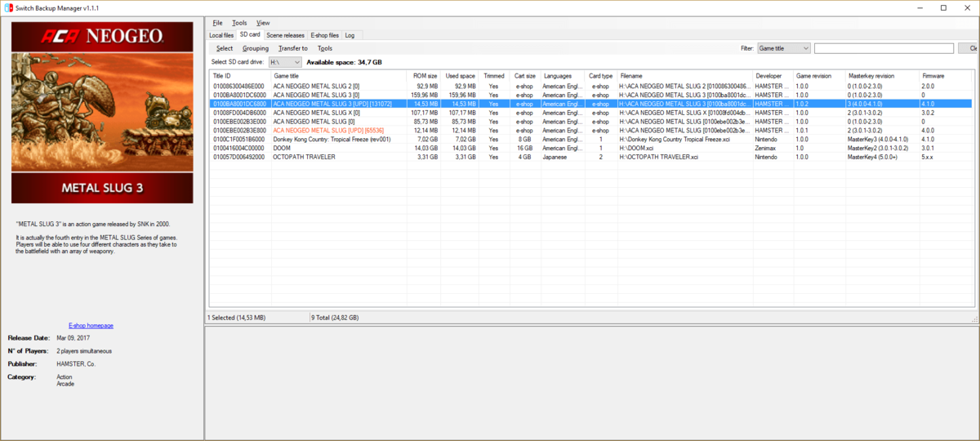Screen dimensions: 980x441
Task: Click the Release Date Mar 09, 2017 value
Action: click(75, 337)
